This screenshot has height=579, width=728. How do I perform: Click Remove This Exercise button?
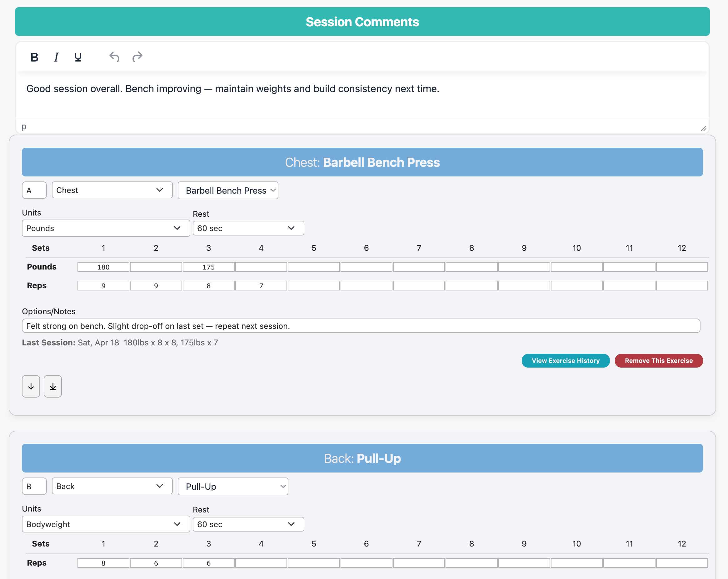(x=658, y=361)
